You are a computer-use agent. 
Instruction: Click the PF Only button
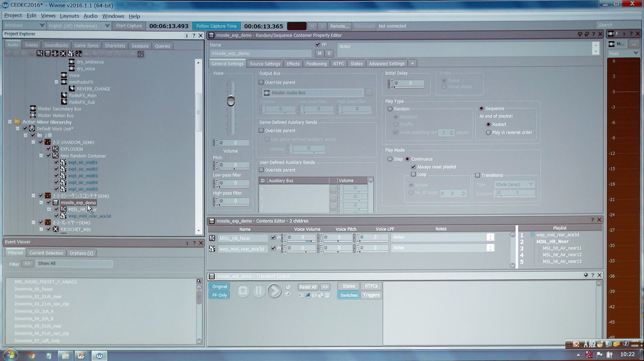point(219,295)
